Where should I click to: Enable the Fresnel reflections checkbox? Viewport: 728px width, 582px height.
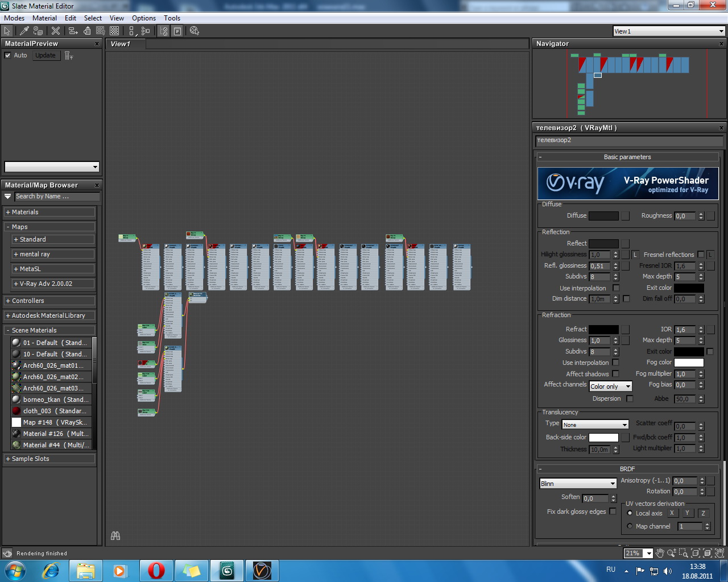pyautogui.click(x=701, y=255)
